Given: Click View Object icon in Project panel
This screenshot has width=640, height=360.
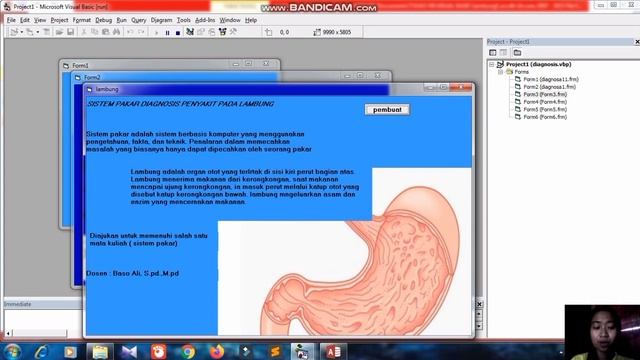Looking at the screenshot, I should (x=503, y=52).
